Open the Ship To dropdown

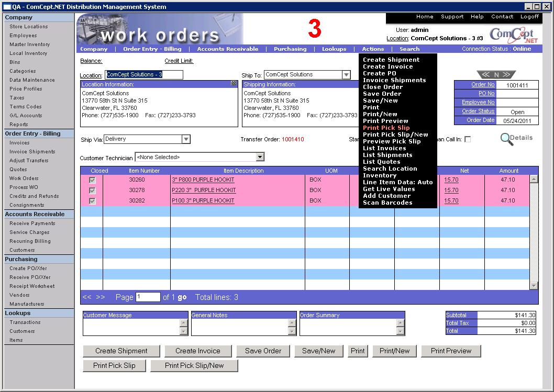coord(346,75)
